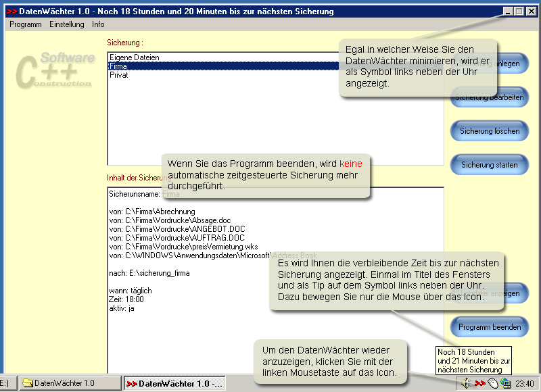This screenshot has width=541, height=392.
Task: Click the speaker volume tray icon
Action: (x=467, y=383)
